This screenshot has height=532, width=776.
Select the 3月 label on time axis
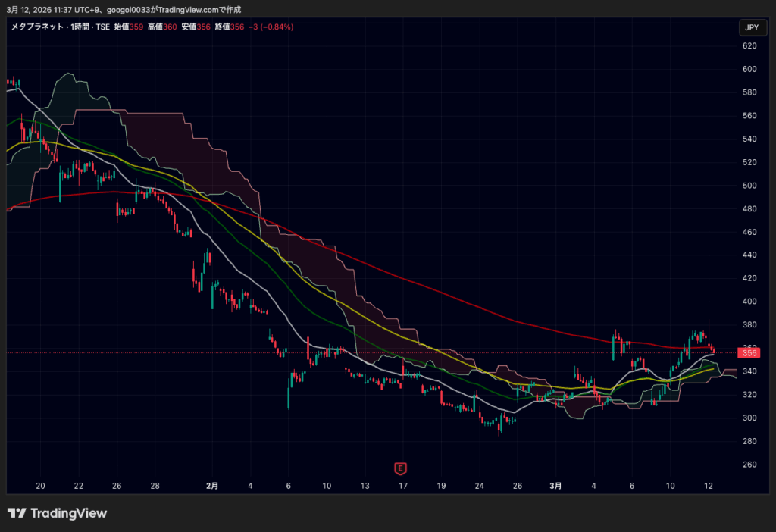555,485
